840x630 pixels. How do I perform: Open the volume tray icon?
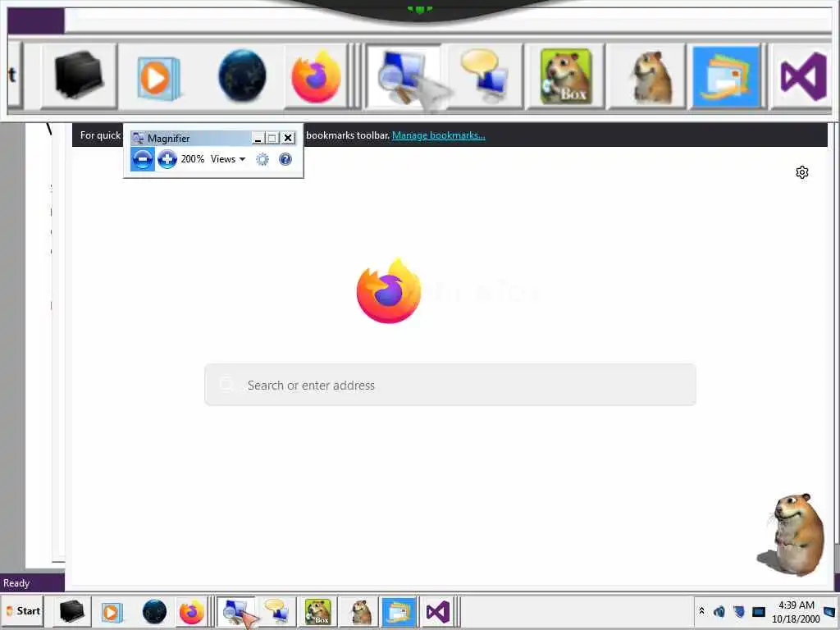tap(719, 611)
